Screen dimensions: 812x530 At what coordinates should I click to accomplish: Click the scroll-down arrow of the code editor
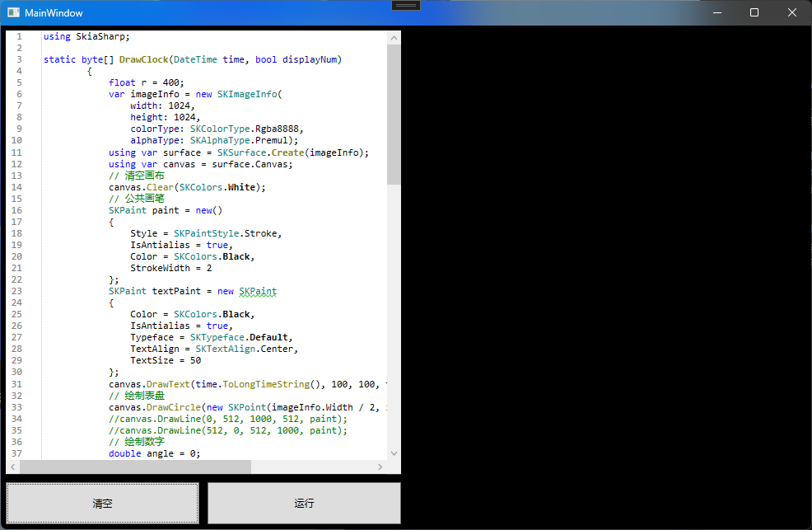394,453
